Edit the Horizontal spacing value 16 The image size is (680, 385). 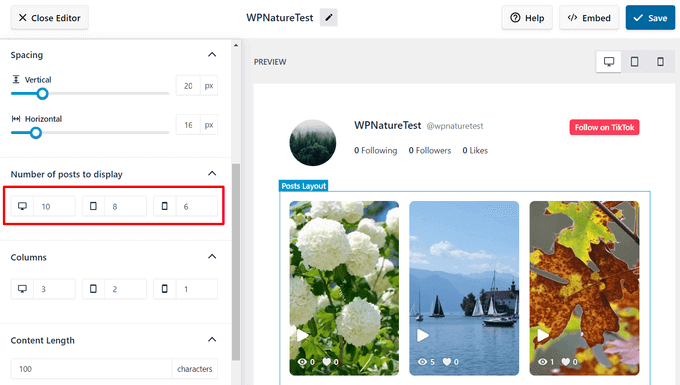(188, 125)
